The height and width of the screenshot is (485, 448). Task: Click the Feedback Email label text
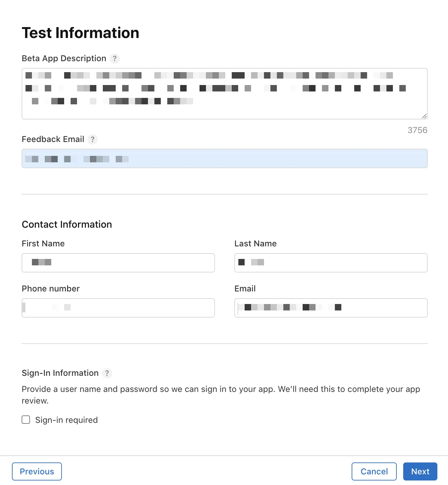pos(53,139)
